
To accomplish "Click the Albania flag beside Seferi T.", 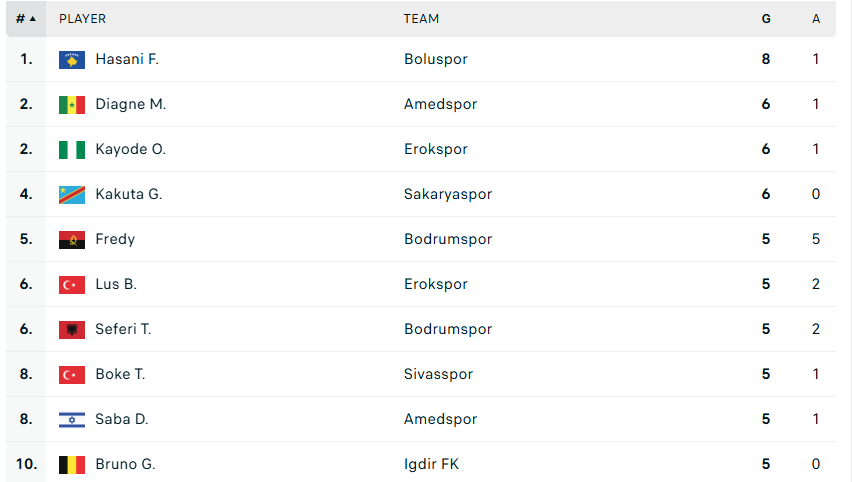I will click(72, 329).
